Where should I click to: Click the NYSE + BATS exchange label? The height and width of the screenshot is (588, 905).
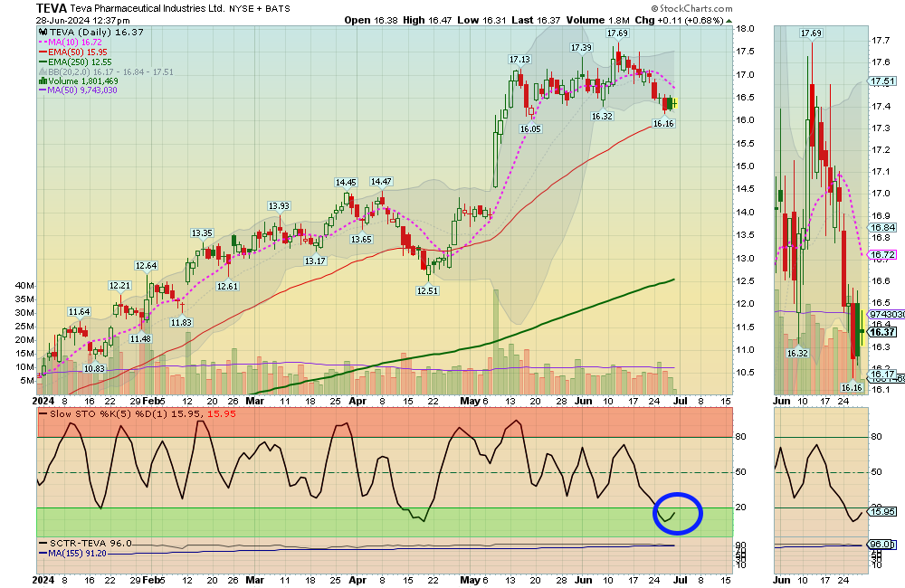pyautogui.click(x=260, y=9)
